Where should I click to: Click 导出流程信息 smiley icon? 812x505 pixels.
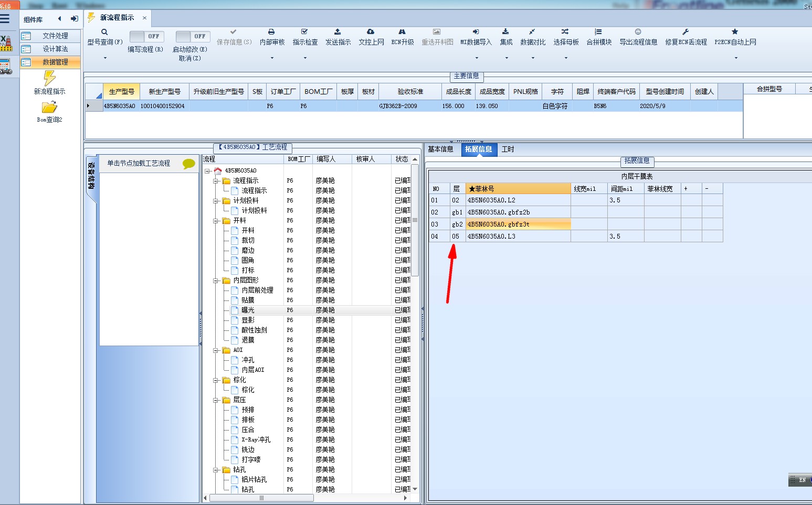(638, 32)
